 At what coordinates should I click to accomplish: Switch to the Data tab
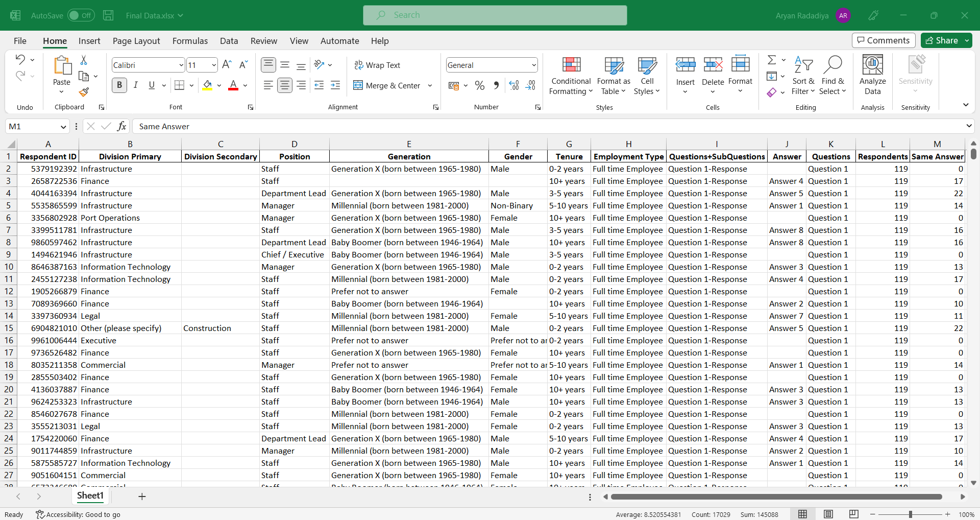[229, 41]
